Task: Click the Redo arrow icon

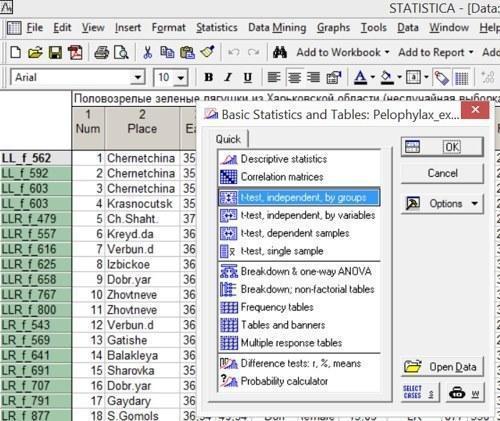Action: point(254,52)
